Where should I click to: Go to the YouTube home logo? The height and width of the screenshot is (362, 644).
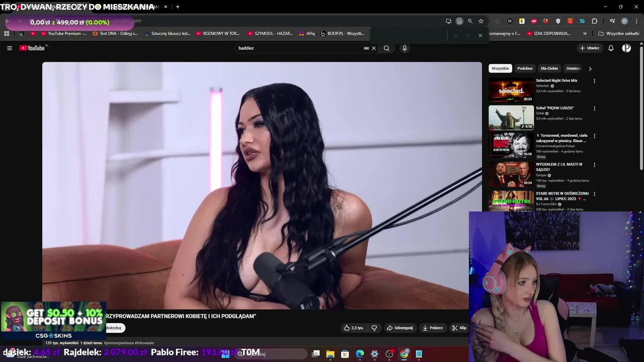[33, 48]
